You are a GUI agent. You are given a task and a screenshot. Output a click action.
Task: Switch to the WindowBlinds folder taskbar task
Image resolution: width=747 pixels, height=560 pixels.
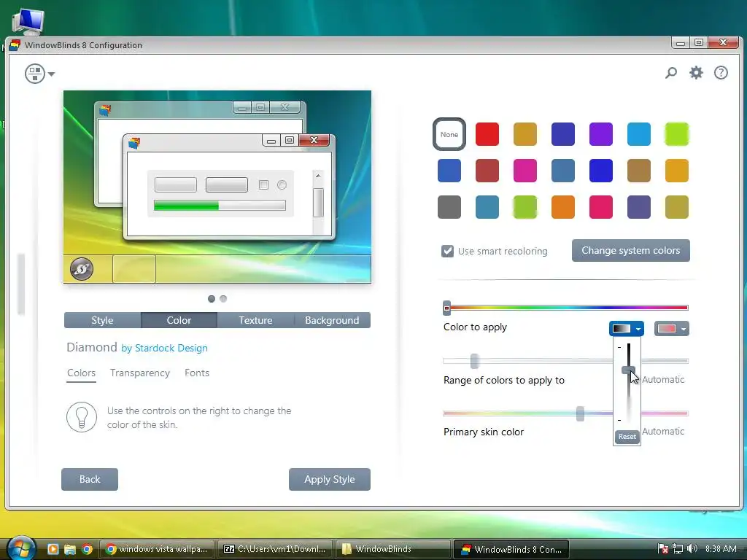393,549
